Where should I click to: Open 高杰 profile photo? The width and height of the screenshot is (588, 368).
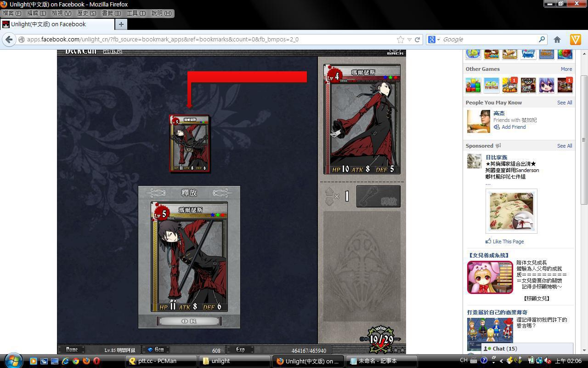[479, 121]
